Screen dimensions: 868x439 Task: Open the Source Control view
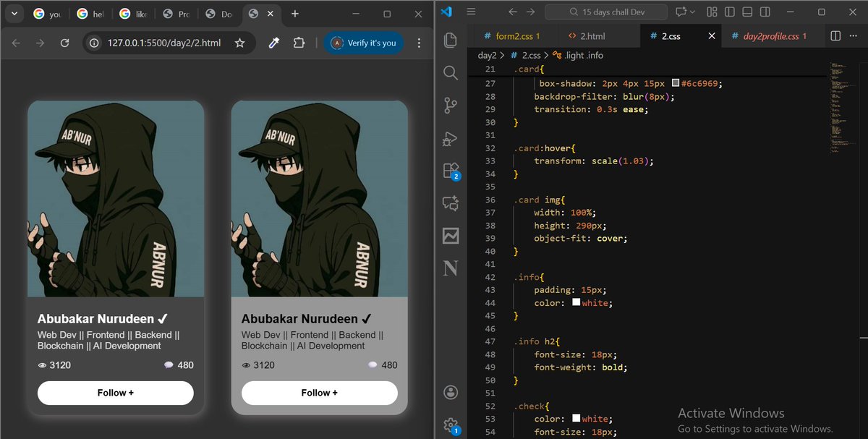[450, 106]
